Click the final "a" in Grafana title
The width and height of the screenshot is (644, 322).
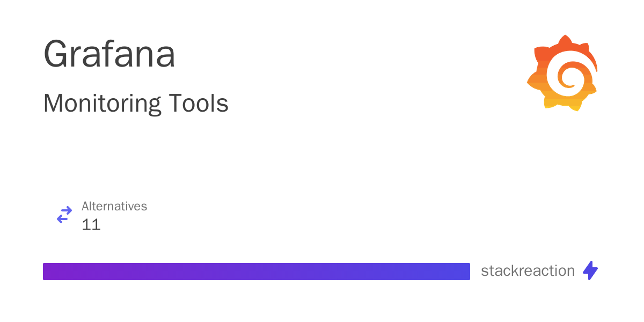(x=165, y=57)
